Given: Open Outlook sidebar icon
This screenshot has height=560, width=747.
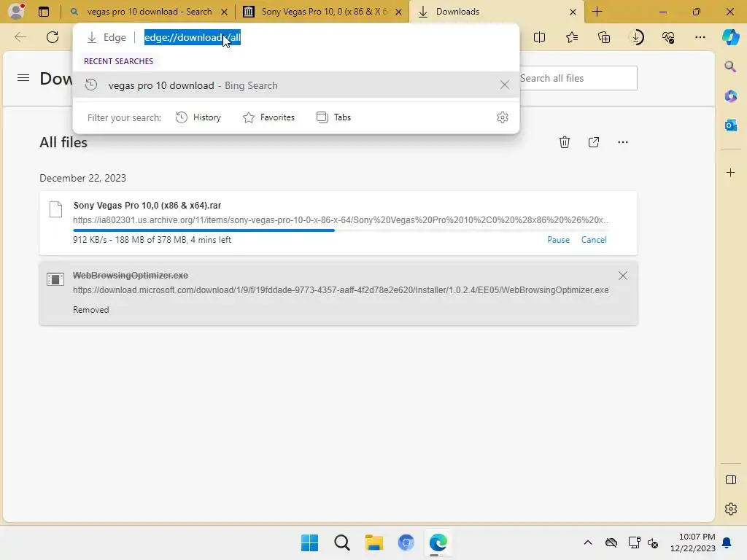Looking at the screenshot, I should point(730,125).
